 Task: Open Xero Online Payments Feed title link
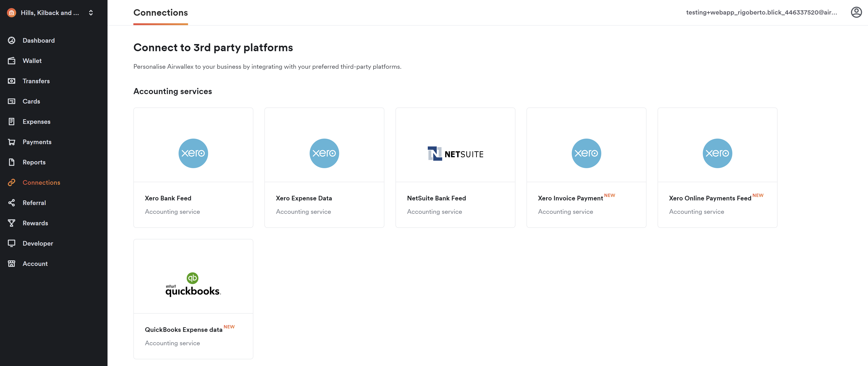[x=710, y=198]
